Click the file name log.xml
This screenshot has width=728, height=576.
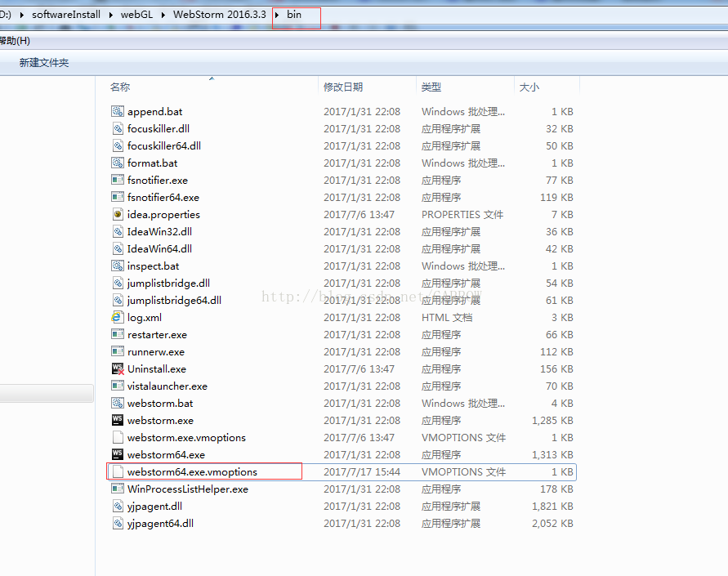click(145, 318)
